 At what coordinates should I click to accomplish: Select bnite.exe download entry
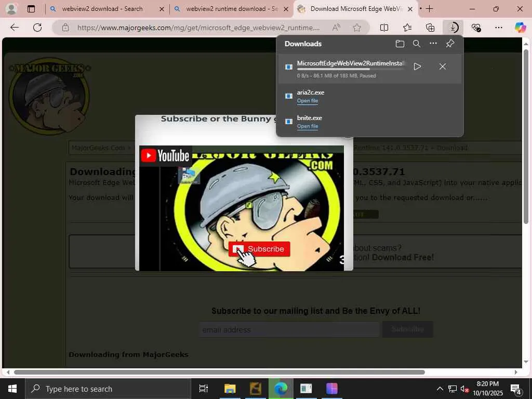coord(370,122)
